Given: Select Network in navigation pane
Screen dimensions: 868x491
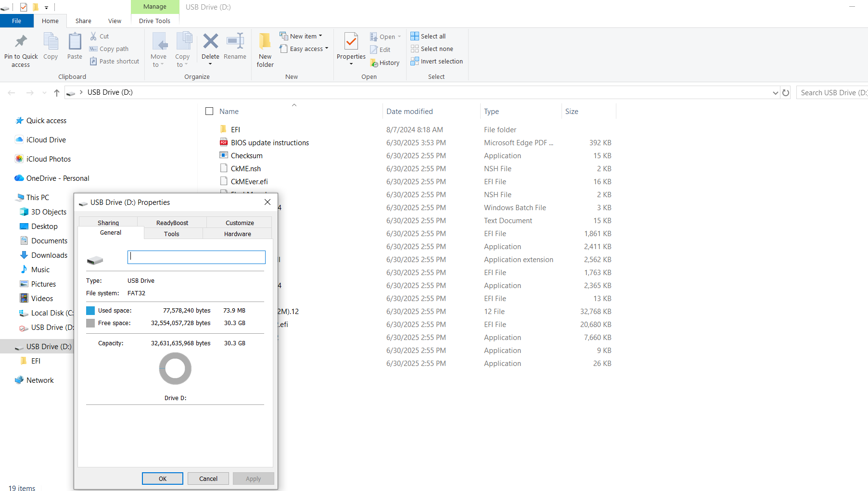Looking at the screenshot, I should click(40, 380).
